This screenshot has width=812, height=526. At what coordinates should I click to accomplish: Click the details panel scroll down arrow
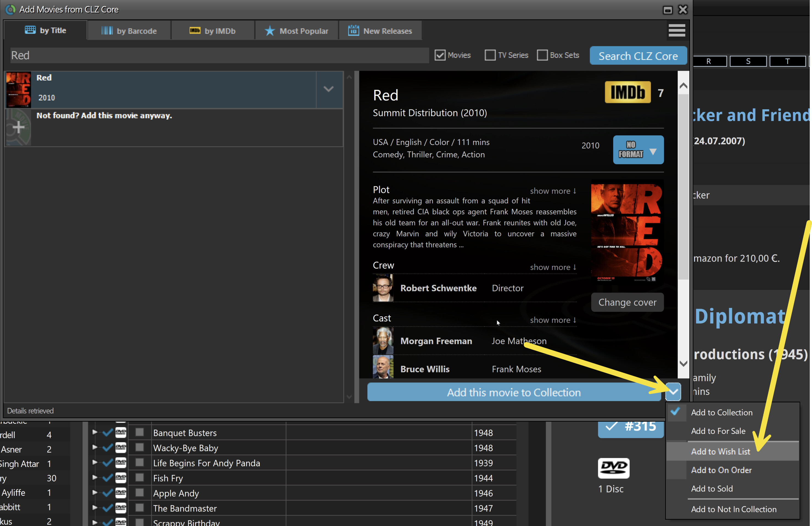[x=683, y=364]
